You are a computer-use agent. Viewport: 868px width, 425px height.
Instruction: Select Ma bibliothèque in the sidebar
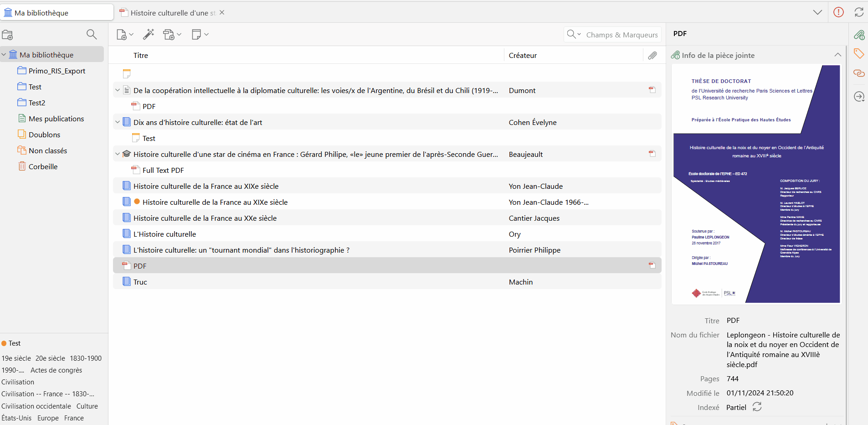point(46,54)
